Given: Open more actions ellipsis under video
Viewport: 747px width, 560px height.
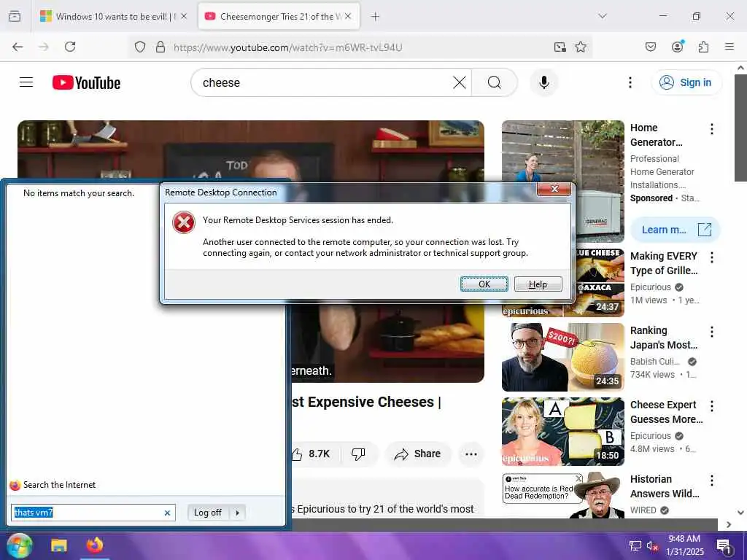Looking at the screenshot, I should click(x=471, y=454).
